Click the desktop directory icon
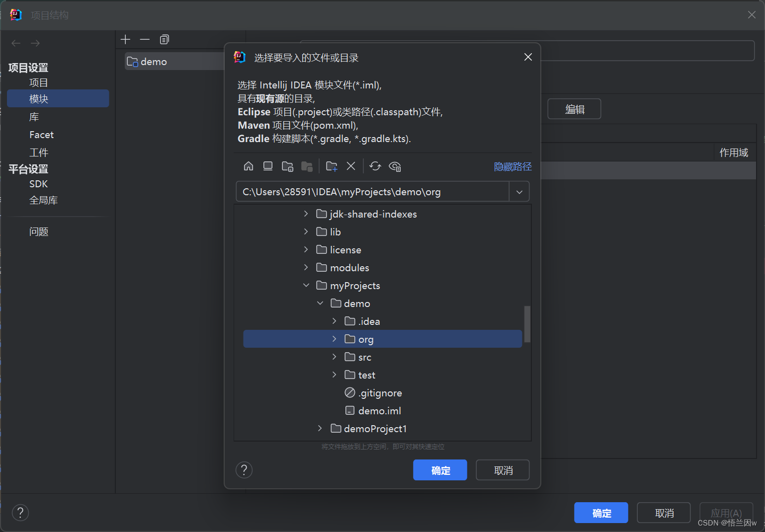This screenshot has width=765, height=532. click(x=268, y=166)
